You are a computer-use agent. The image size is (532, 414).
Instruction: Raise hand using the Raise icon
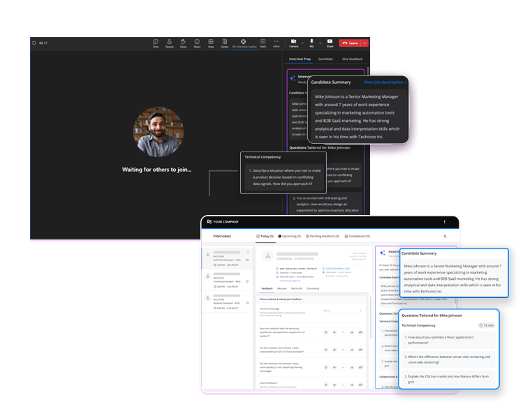pyautogui.click(x=183, y=43)
